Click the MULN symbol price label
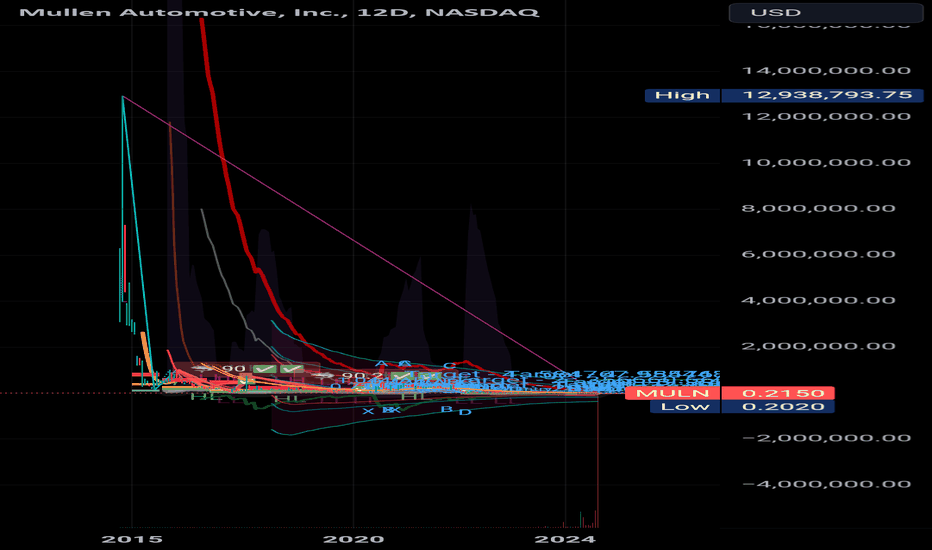Image resolution: width=932 pixels, height=550 pixels. (x=673, y=393)
